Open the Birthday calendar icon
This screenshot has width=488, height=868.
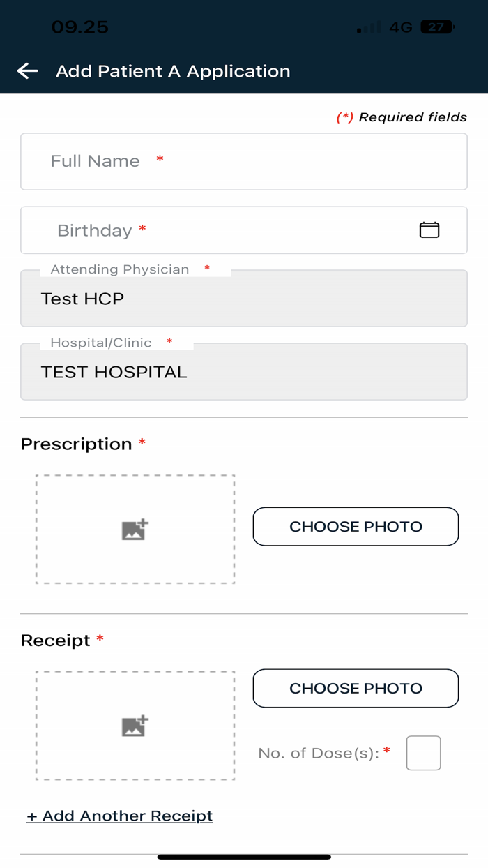[429, 230]
